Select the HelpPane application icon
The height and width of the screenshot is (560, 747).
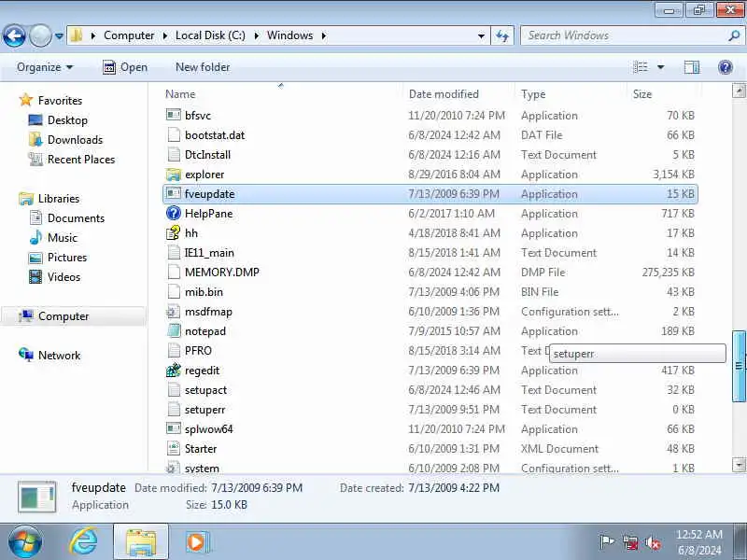point(174,213)
